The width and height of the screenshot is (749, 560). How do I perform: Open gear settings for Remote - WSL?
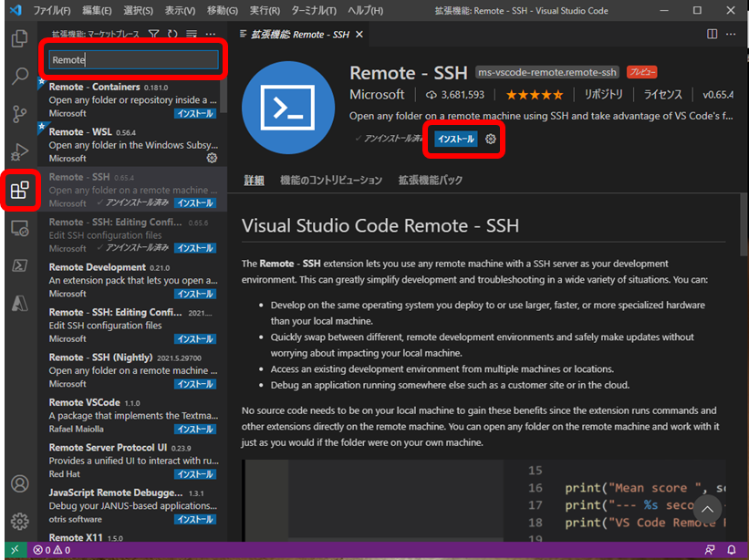212,158
